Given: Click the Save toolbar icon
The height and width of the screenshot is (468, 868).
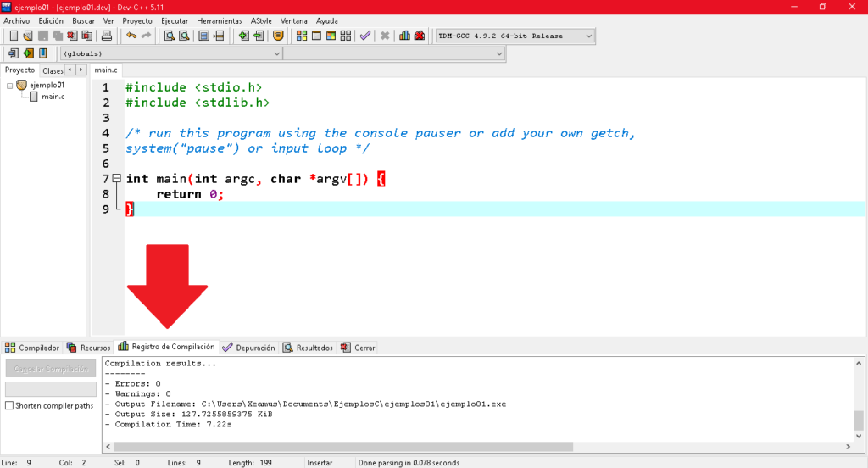Looking at the screenshot, I should (42, 36).
